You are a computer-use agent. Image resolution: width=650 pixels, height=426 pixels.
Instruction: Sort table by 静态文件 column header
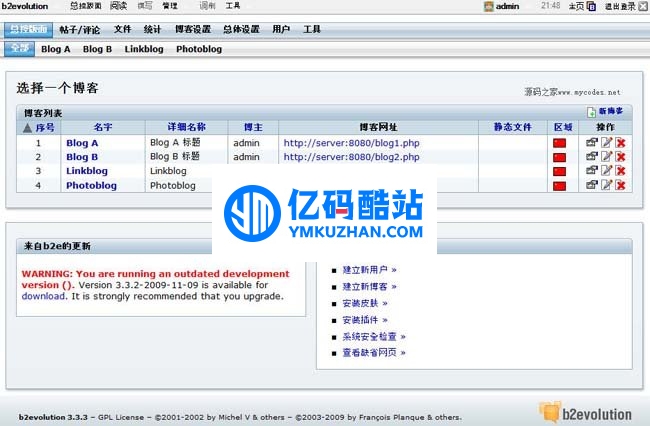click(x=512, y=127)
